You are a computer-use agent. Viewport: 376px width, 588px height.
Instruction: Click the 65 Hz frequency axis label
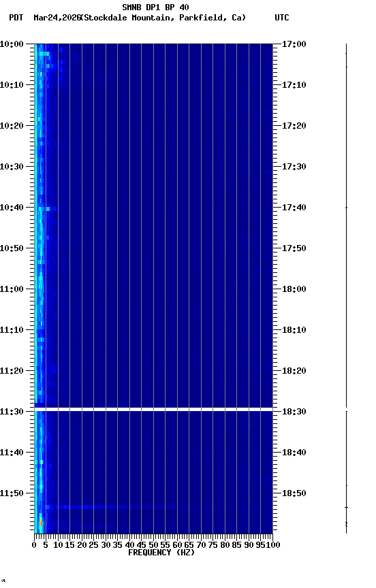pos(189,545)
